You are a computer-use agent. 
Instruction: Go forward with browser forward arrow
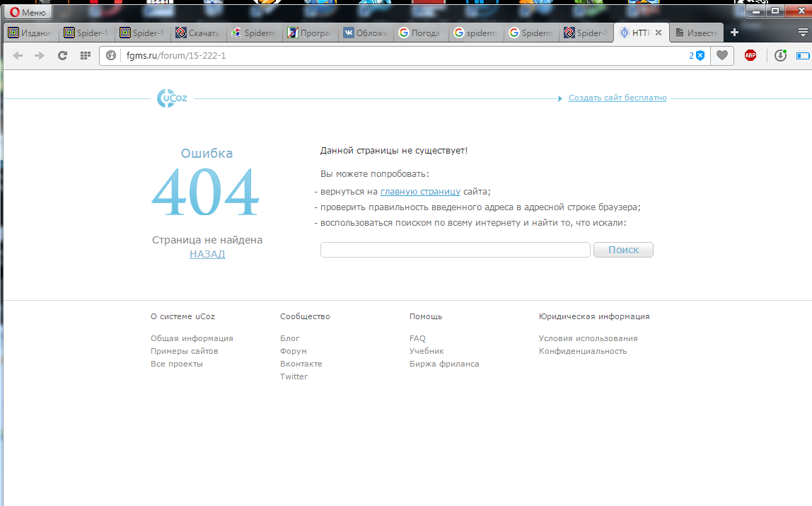click(x=40, y=55)
